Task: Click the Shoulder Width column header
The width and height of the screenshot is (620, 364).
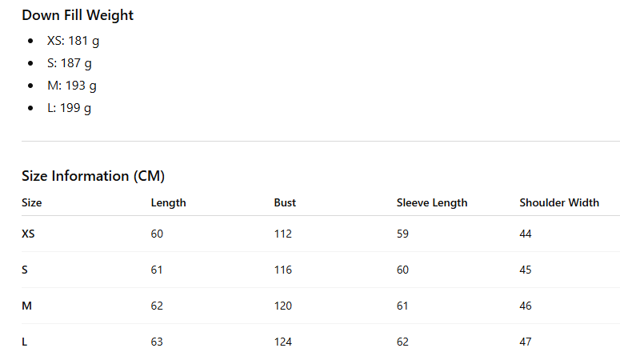Action: (559, 202)
